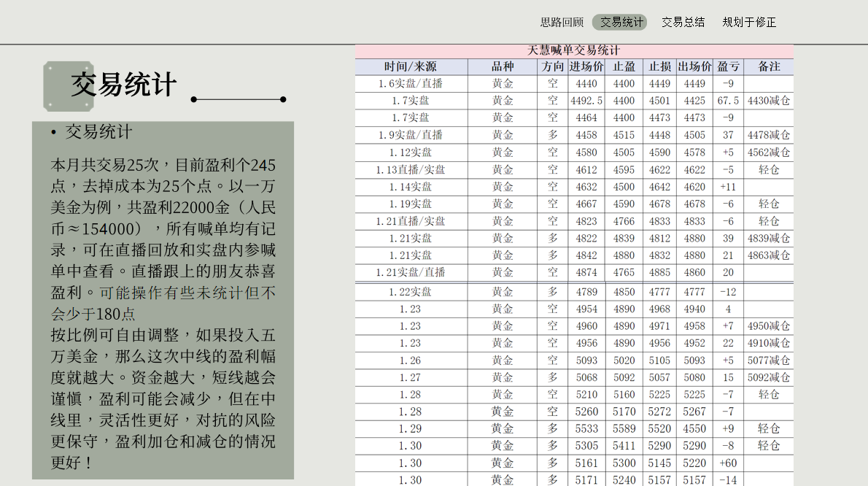The width and height of the screenshot is (868, 486).
Task: Click take-profit value 5589
Action: point(624,429)
